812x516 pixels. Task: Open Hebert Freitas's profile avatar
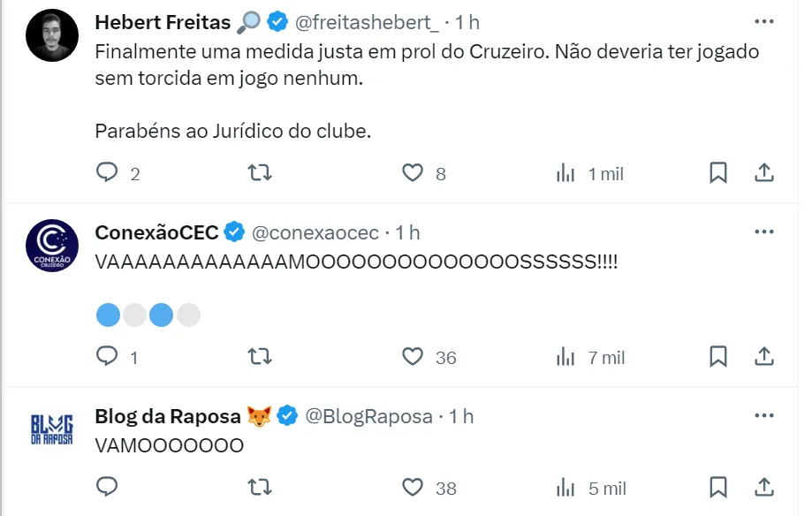point(52,35)
